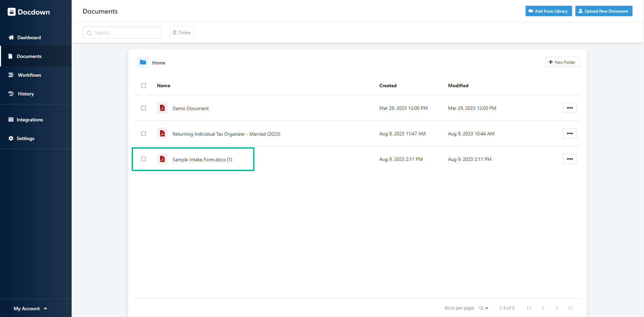Open Settings from the sidebar
Image resolution: width=644 pixels, height=317 pixels.
[x=26, y=138]
